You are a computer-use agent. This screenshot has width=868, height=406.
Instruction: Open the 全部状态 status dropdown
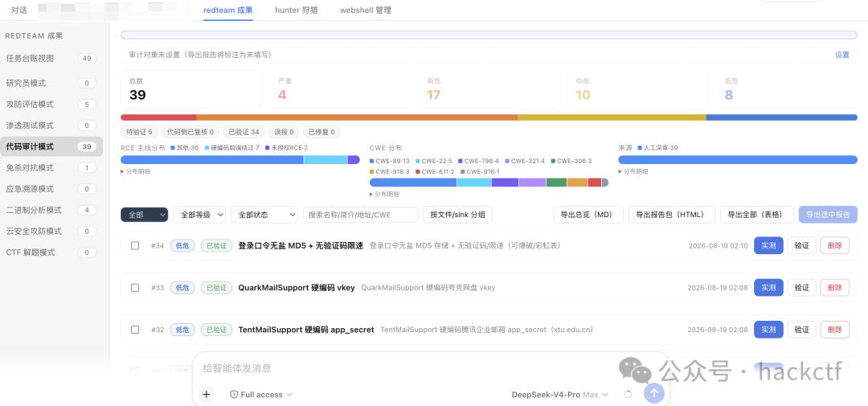point(264,215)
